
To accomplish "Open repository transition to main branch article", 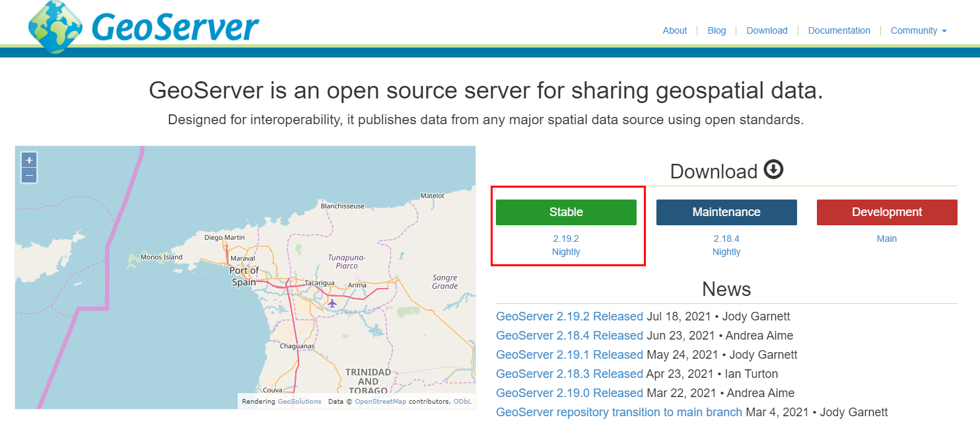I will click(x=619, y=412).
